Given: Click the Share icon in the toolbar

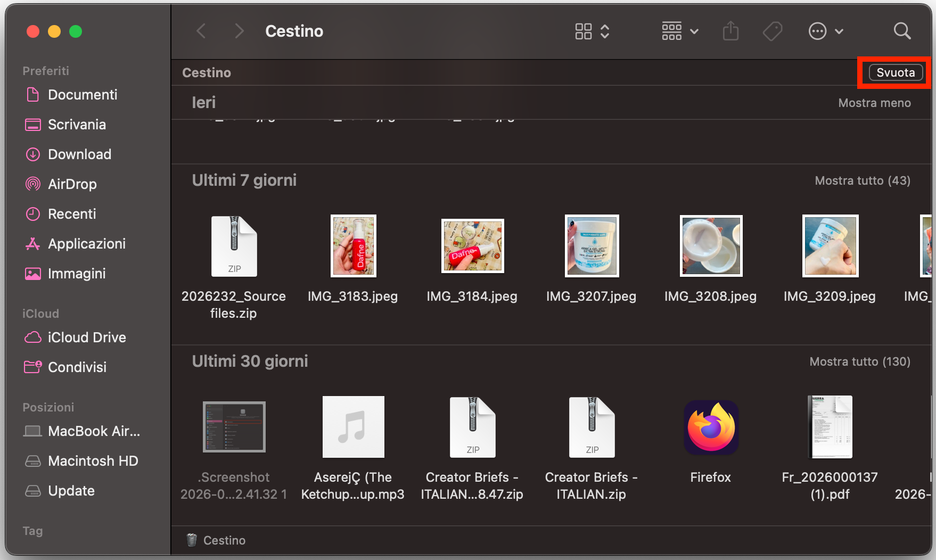Looking at the screenshot, I should 730,31.
